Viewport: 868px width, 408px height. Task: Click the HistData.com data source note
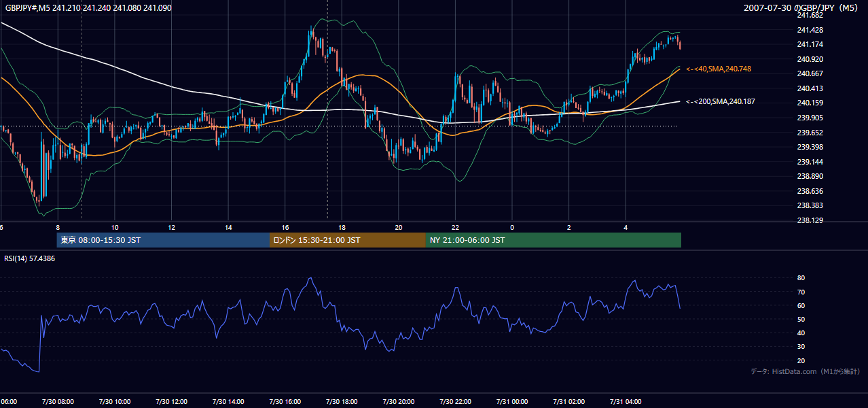coord(806,372)
